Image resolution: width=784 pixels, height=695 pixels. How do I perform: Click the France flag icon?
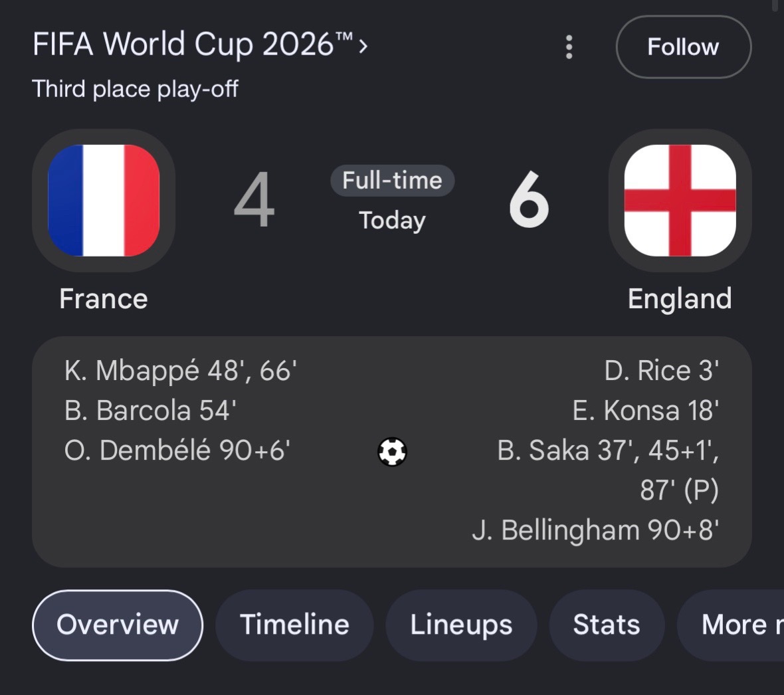[104, 201]
